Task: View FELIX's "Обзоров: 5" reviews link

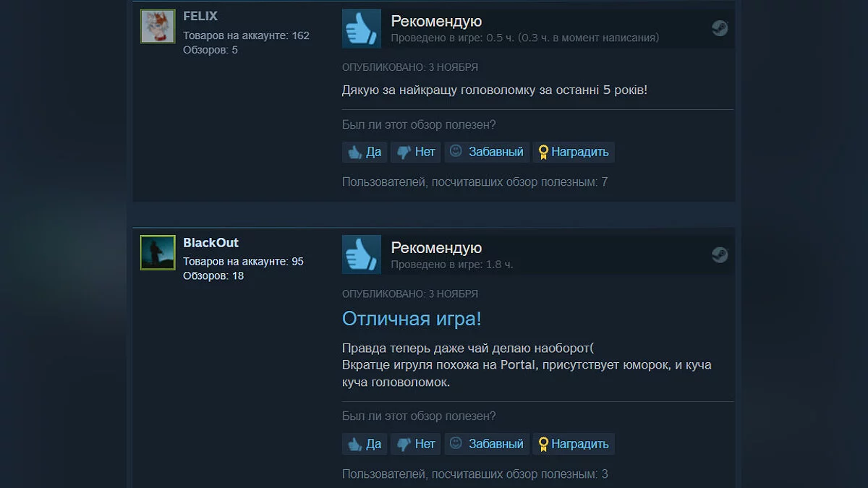Action: [x=210, y=50]
